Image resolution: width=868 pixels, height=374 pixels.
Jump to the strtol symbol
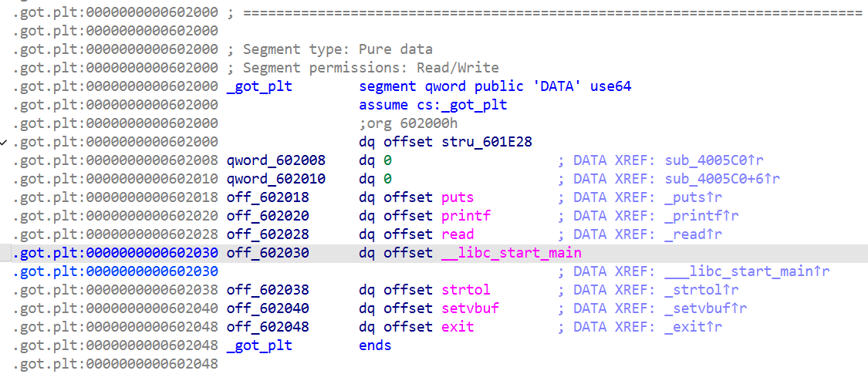466,290
